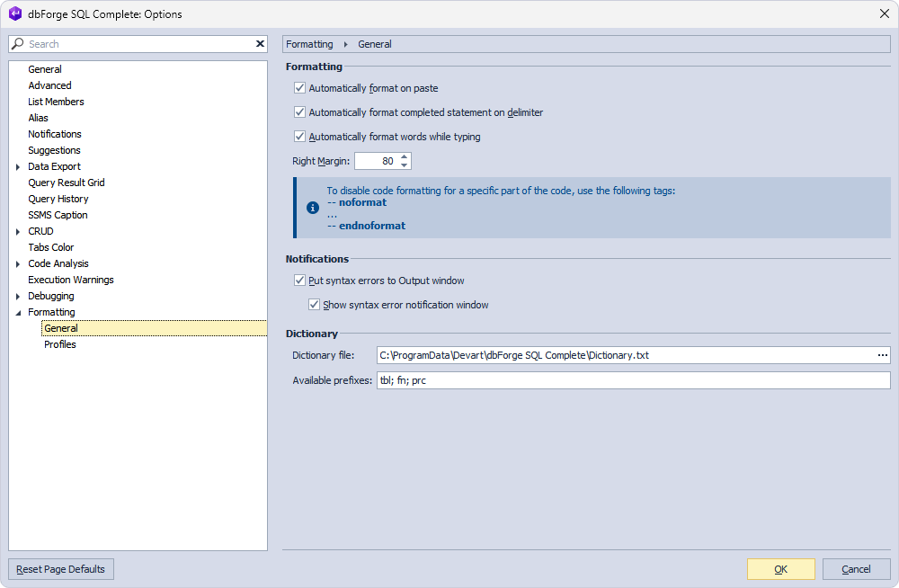Increase Right Margin with up arrow
Screen dimensions: 899x588
click(x=405, y=156)
